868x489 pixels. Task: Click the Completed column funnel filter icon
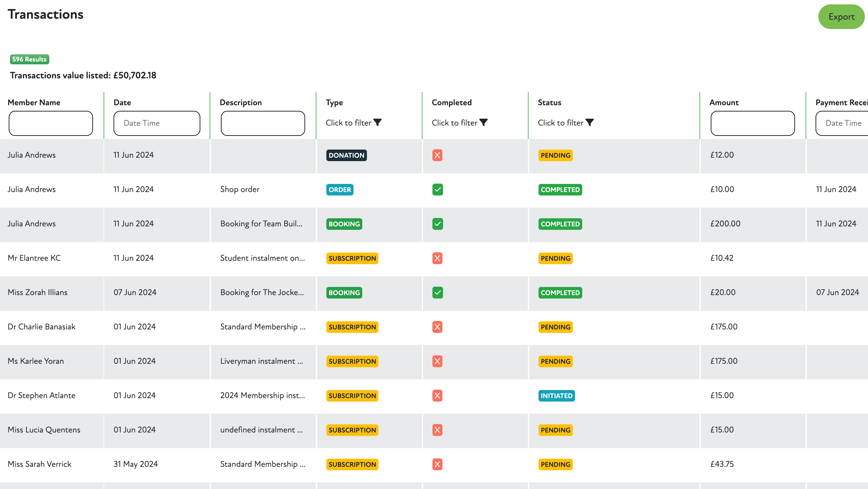[x=484, y=122]
